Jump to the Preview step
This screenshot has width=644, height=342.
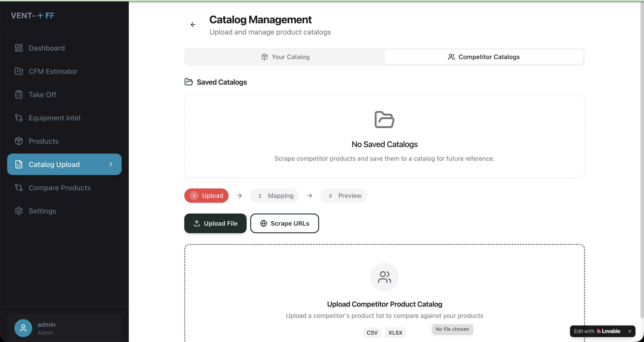[x=343, y=196]
